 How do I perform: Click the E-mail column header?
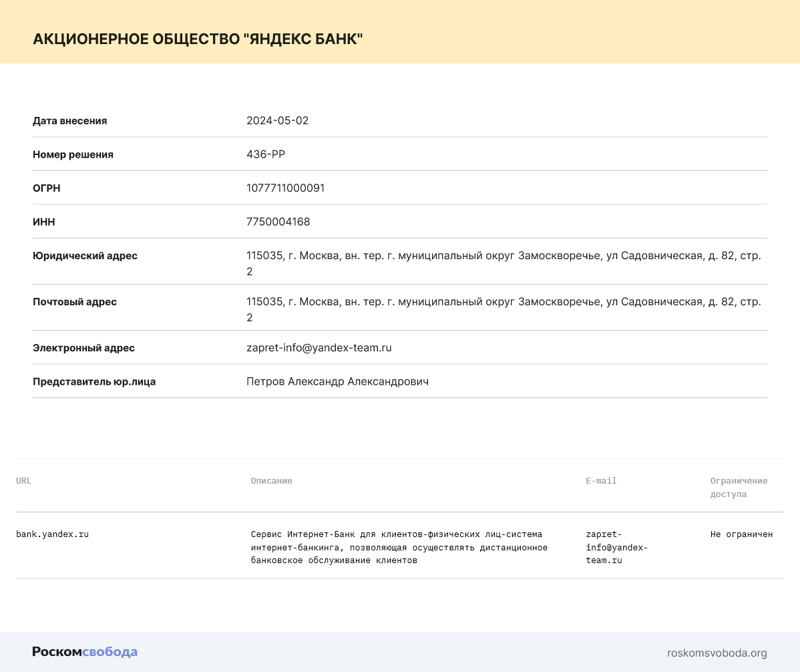(601, 481)
